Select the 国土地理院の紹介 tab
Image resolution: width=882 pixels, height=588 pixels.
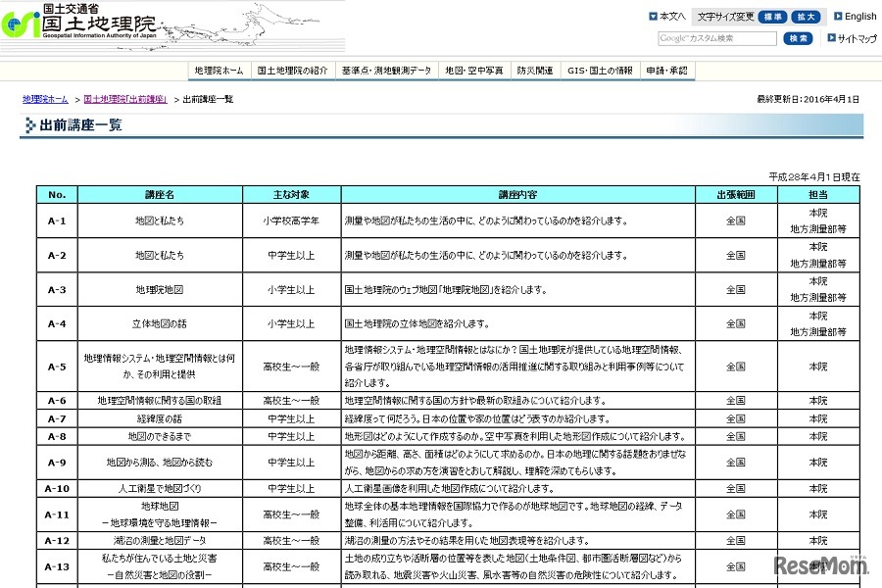[x=289, y=70]
